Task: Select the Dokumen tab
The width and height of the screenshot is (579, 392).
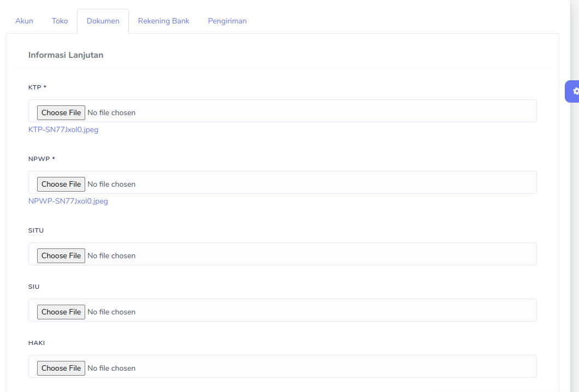Action: point(103,21)
